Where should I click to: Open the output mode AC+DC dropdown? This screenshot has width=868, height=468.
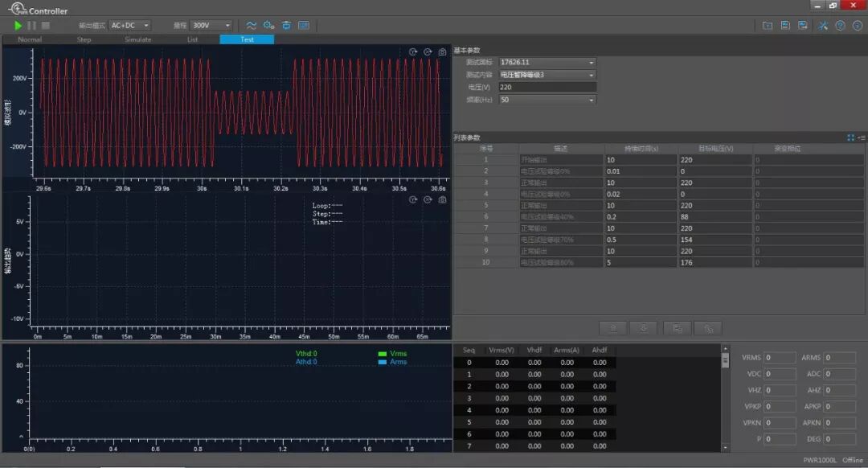pos(129,26)
